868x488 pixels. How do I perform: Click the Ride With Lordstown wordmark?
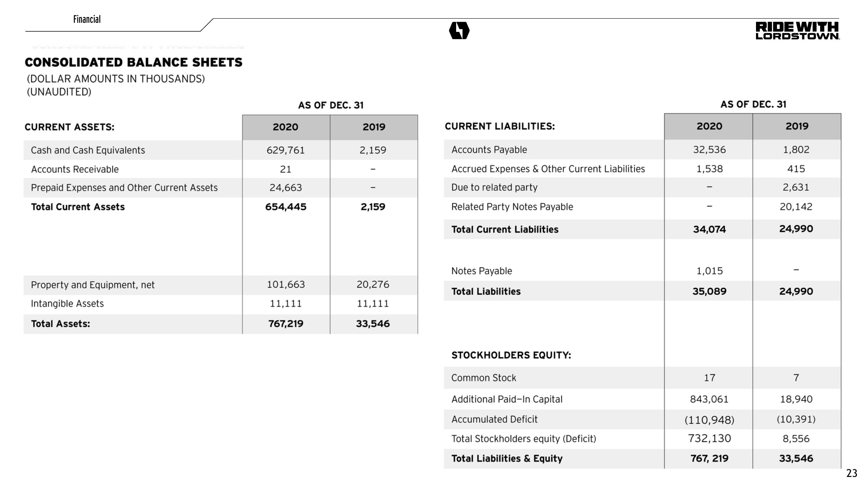[x=797, y=31]
